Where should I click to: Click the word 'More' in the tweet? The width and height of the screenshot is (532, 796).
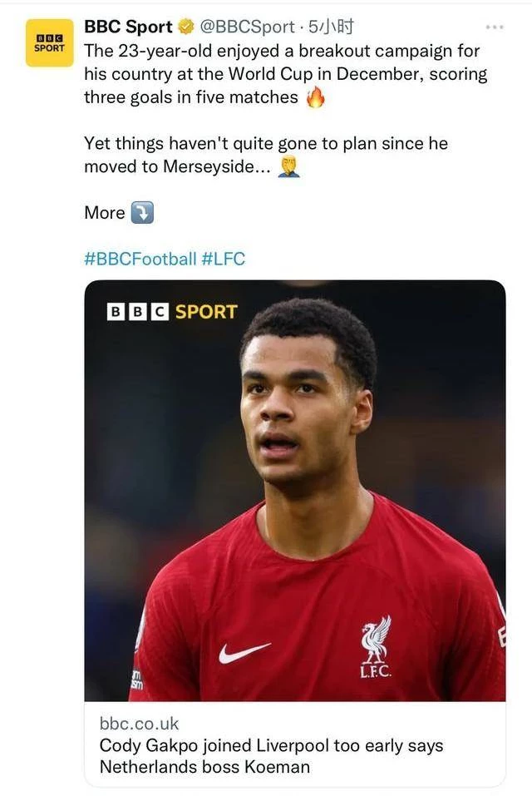pyautogui.click(x=105, y=213)
